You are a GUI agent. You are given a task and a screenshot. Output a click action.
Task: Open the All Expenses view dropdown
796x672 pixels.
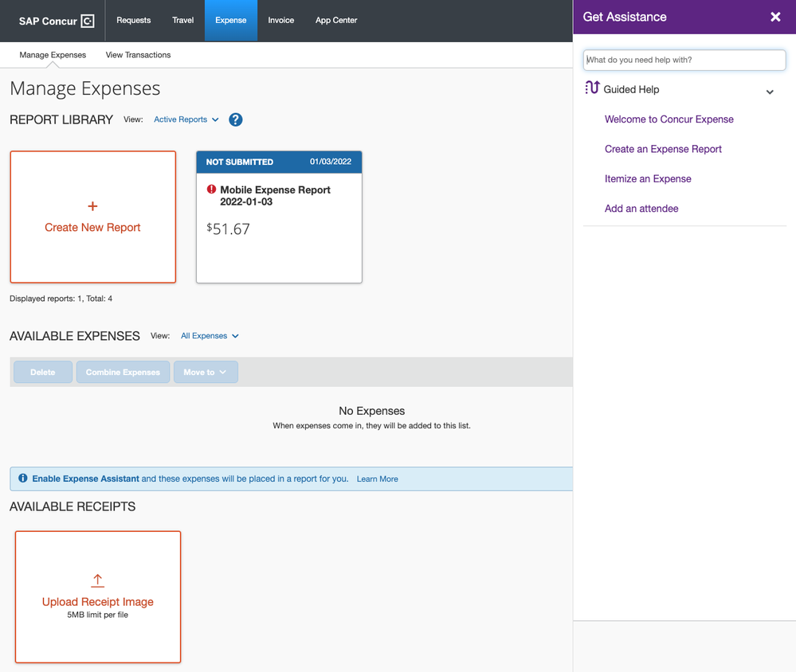(209, 336)
